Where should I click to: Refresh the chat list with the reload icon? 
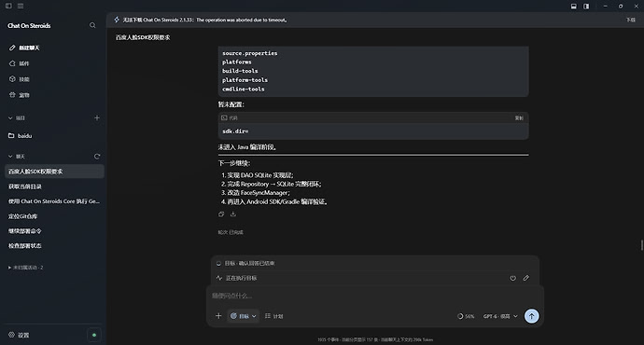(97, 157)
